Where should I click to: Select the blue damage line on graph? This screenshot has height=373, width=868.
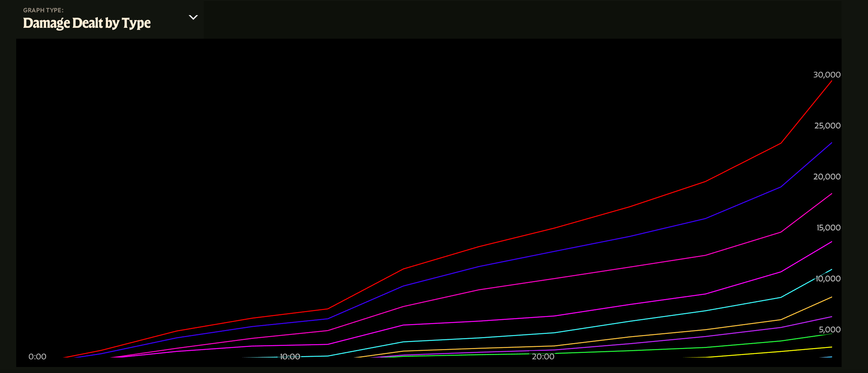click(x=479, y=266)
